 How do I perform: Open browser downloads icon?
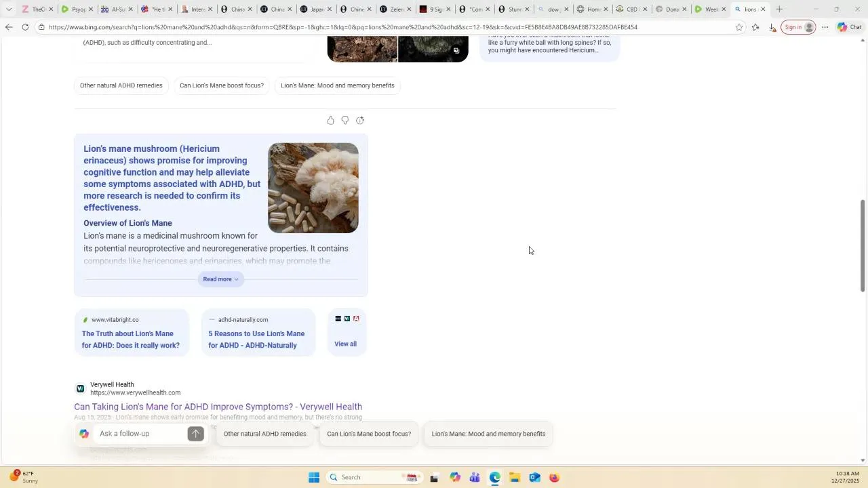pyautogui.click(x=772, y=27)
